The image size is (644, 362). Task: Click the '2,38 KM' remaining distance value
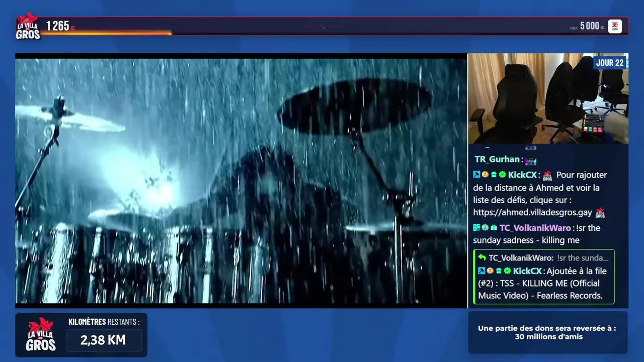pyautogui.click(x=103, y=340)
